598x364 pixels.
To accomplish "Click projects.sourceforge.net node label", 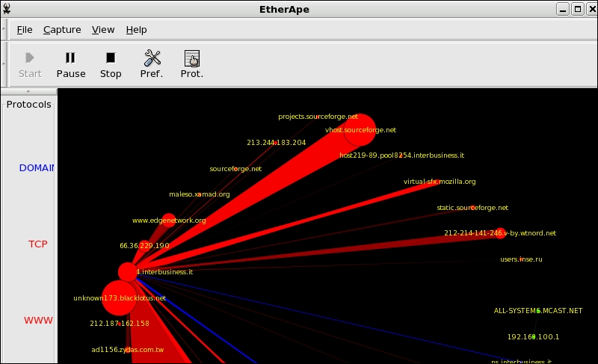I will 318,117.
